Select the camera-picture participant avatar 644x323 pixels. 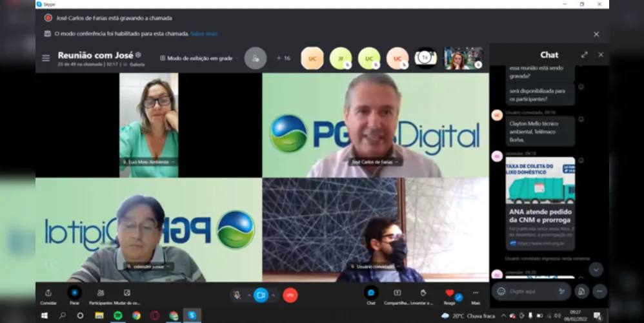pos(425,58)
